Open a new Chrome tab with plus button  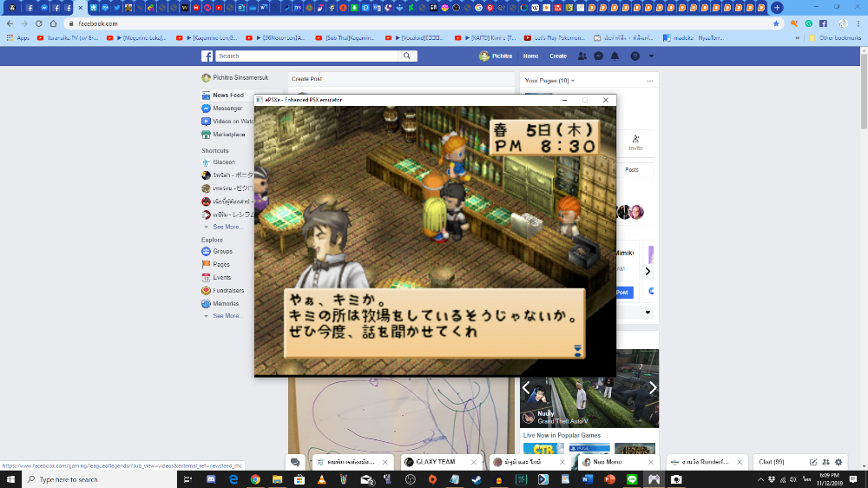[x=777, y=8]
